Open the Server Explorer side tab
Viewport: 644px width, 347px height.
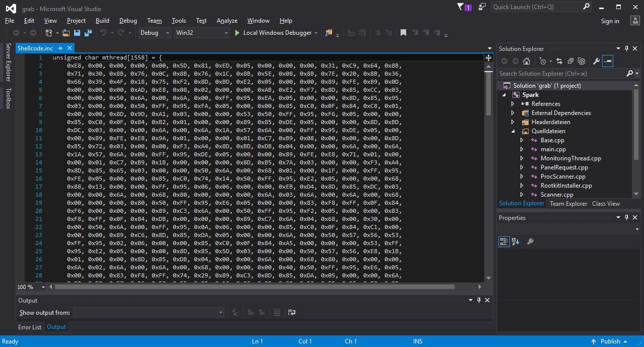click(x=8, y=62)
